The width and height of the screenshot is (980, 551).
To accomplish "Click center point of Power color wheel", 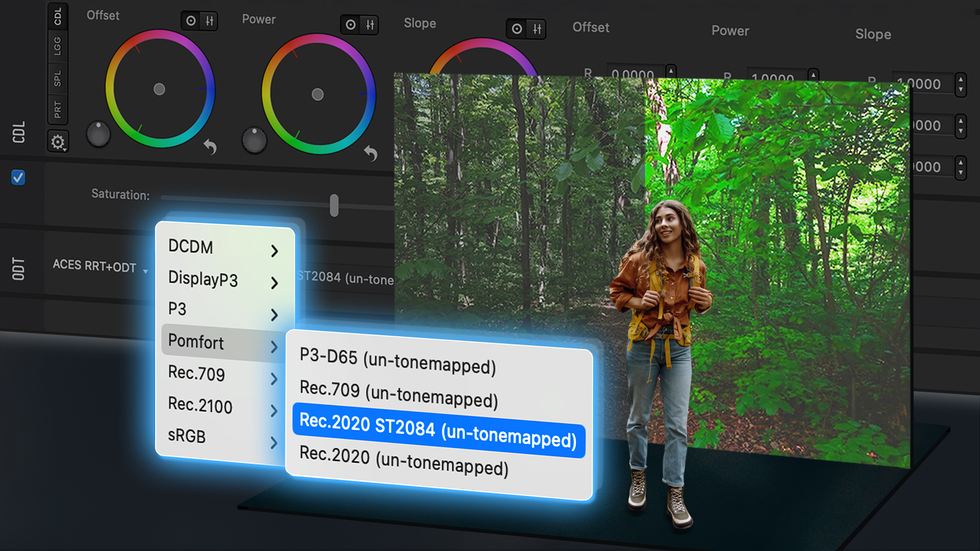I will [x=317, y=94].
